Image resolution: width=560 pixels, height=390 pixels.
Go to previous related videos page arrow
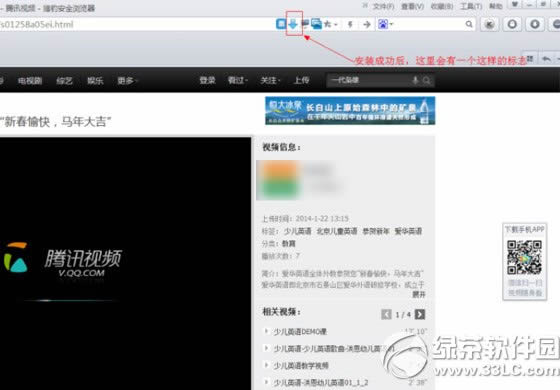coord(386,314)
